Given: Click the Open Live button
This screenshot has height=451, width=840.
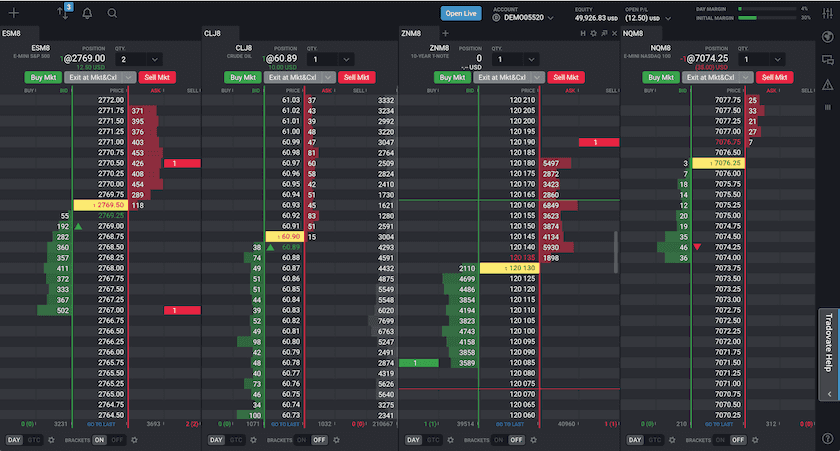Looking at the screenshot, I should (x=461, y=13).
